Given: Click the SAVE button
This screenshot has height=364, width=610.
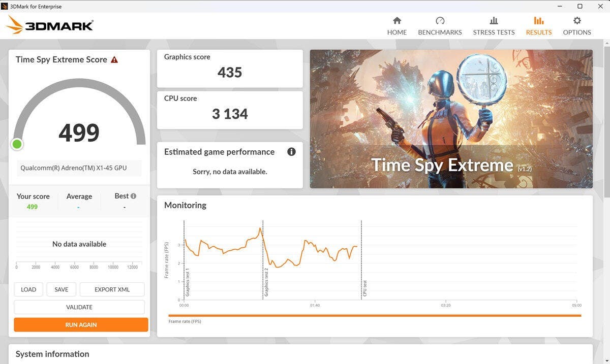Looking at the screenshot, I should [62, 289].
